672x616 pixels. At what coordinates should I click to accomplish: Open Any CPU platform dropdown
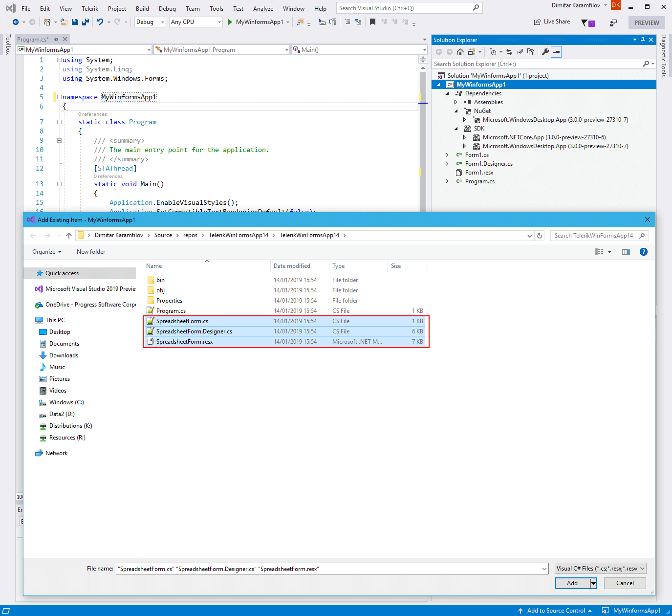point(195,22)
